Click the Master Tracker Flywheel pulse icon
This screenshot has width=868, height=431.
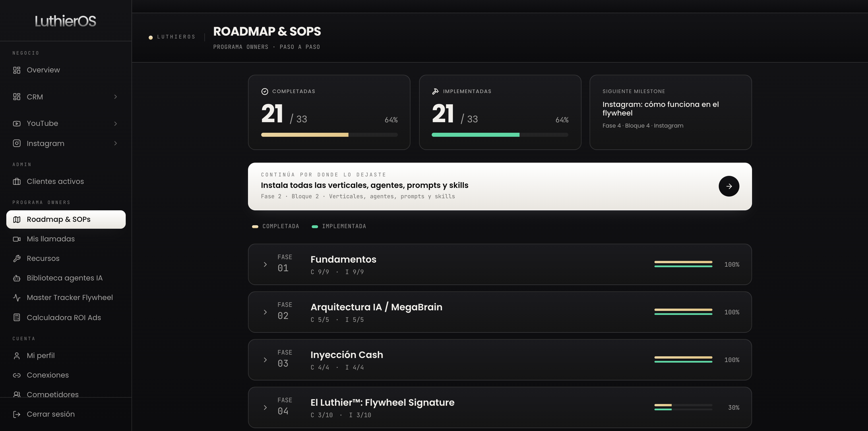[x=17, y=298]
